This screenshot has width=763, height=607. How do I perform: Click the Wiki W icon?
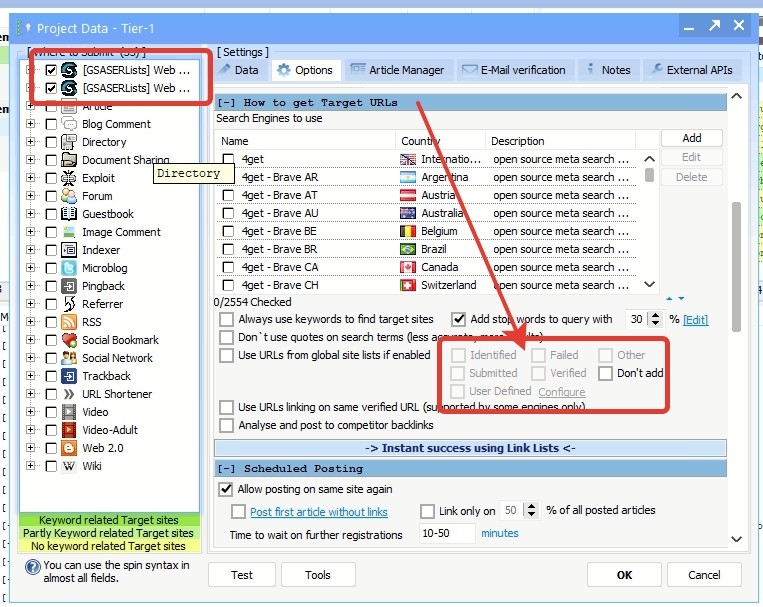[x=69, y=466]
